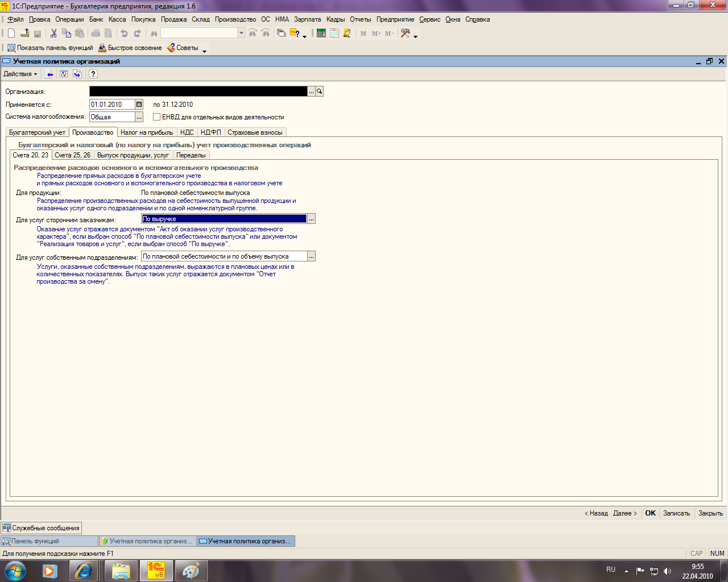Open the Сервис menu
Viewport: 728px width, 582px height.
click(x=430, y=19)
